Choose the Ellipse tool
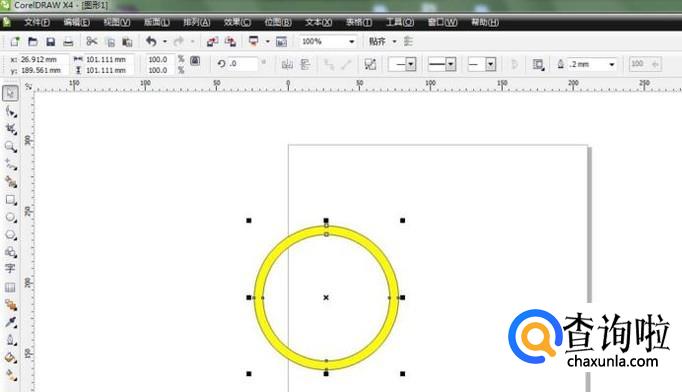Image resolution: width=682 pixels, height=392 pixels. coord(10,217)
